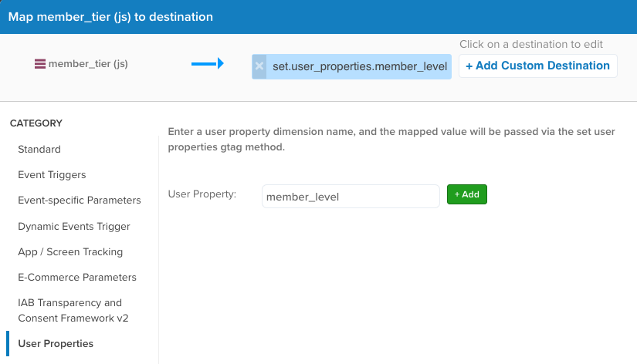Screen dimensions: 637x364
Task: Select Event-specific Parameters category
Action: click(80, 200)
